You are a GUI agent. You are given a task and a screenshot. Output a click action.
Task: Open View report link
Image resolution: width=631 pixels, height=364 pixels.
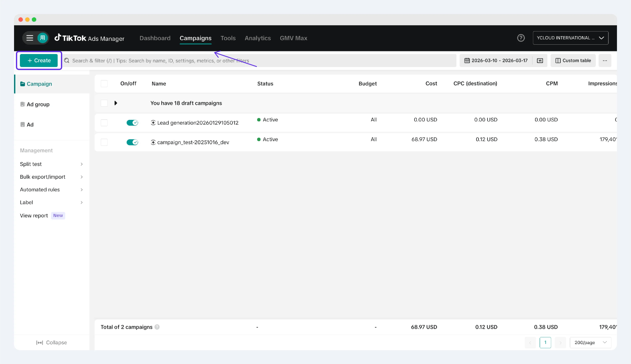(x=34, y=216)
